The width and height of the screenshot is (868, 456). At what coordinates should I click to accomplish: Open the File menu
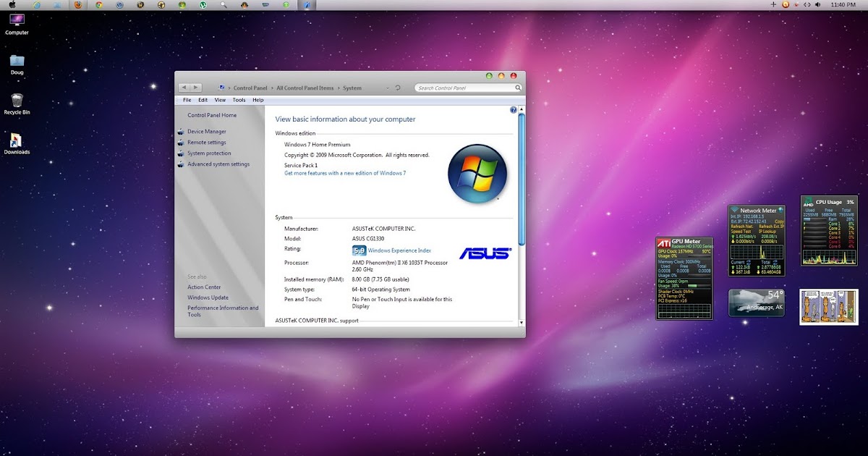[187, 100]
